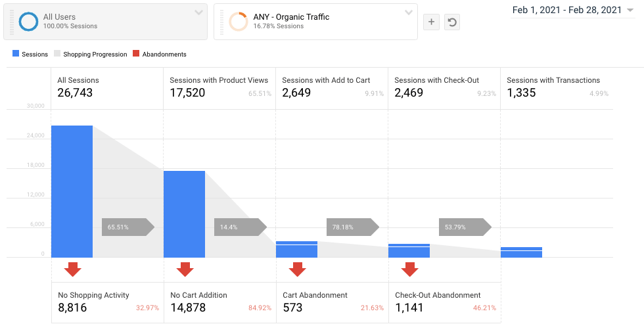The height and width of the screenshot is (326, 644).
Task: Click the 1,141 check-out abandonment value
Action: pyautogui.click(x=409, y=308)
